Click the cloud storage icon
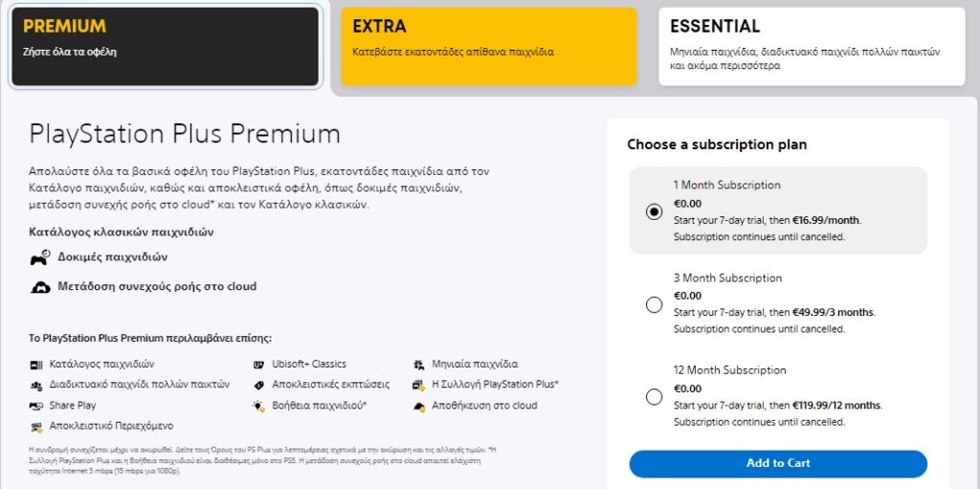 [419, 406]
